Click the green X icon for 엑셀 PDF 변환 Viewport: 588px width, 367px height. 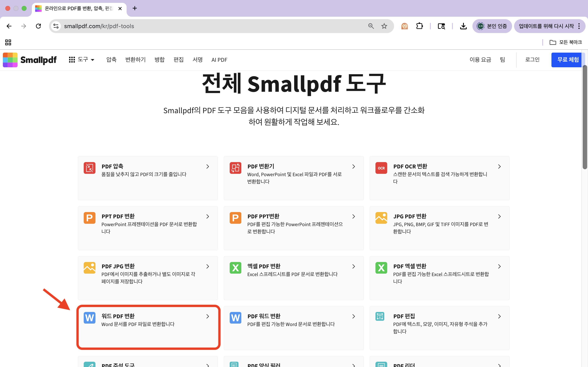tap(235, 268)
